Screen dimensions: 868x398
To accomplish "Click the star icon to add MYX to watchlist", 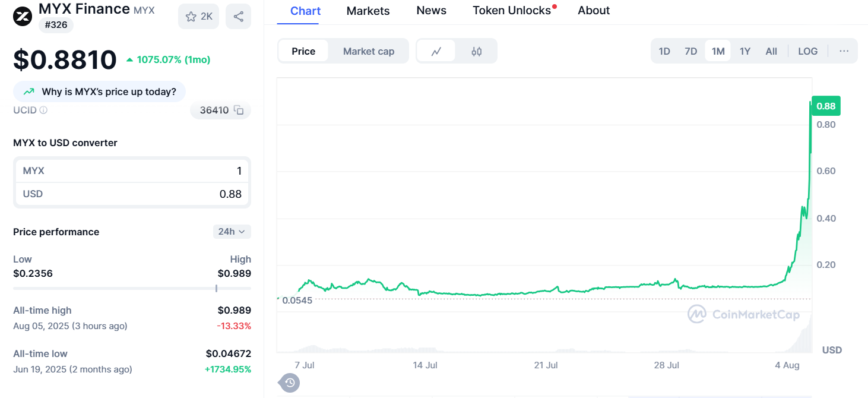I will [192, 16].
